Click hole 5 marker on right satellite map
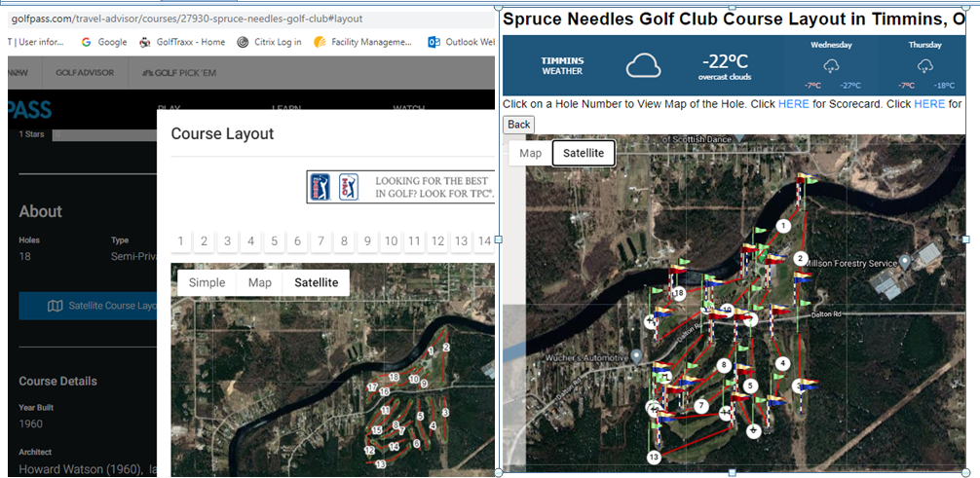This screenshot has height=478, width=980. pyautogui.click(x=751, y=386)
